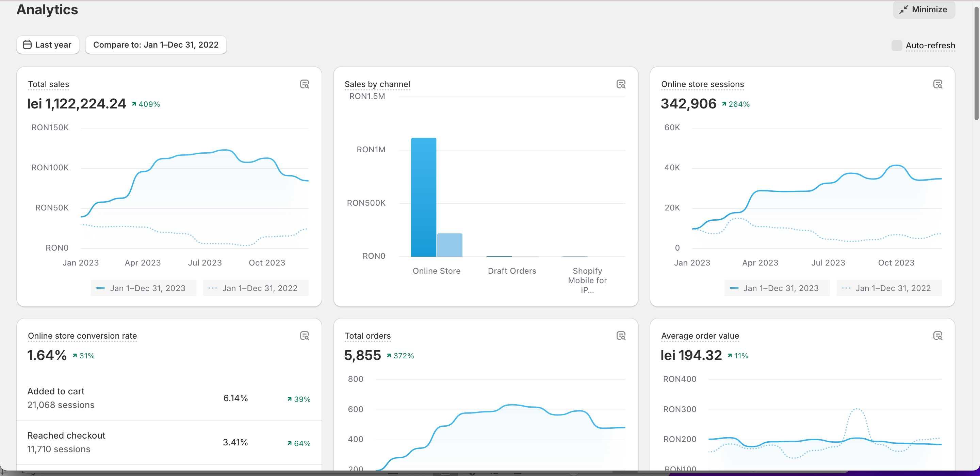The height and width of the screenshot is (476, 980).
Task: Click the 372% total orders growth indicator
Action: coord(400,356)
